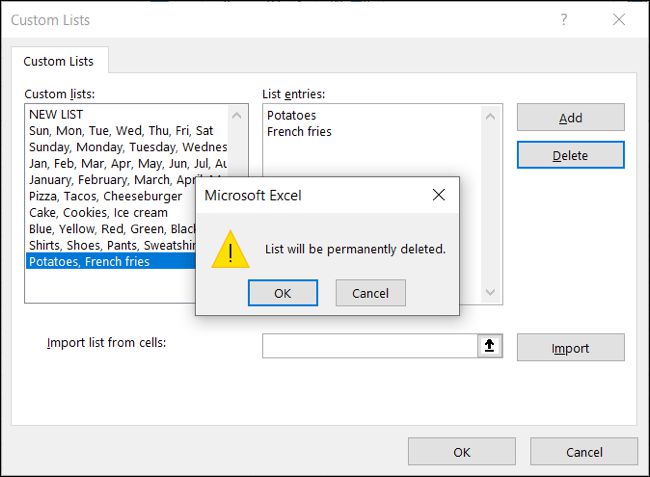This screenshot has width=650, height=477.
Task: Select NEW LIST in custom lists
Action: pyautogui.click(x=58, y=115)
